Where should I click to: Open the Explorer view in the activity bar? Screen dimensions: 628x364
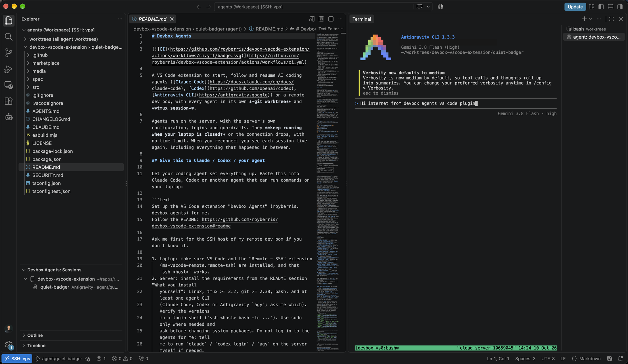tap(8, 21)
